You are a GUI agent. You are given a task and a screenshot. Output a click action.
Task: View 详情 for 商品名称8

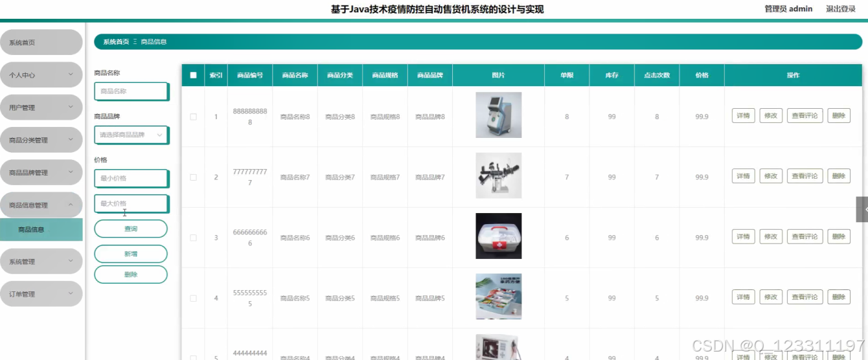[743, 116]
